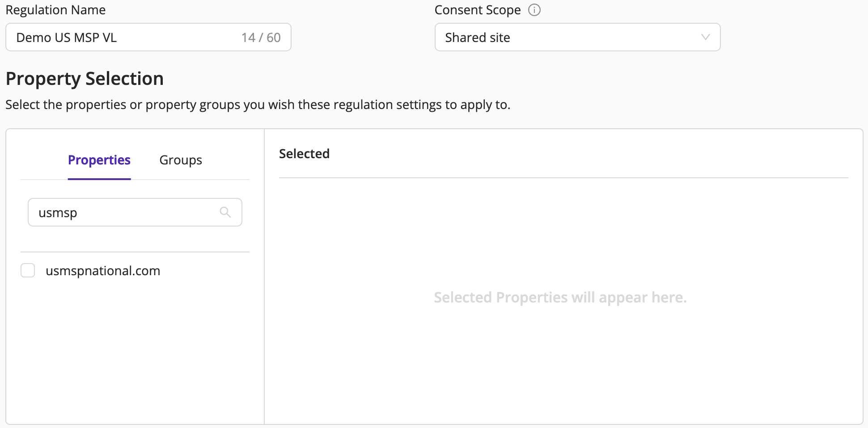Tick the usmspnational.com checkbox
This screenshot has width=868, height=428.
pyautogui.click(x=28, y=270)
